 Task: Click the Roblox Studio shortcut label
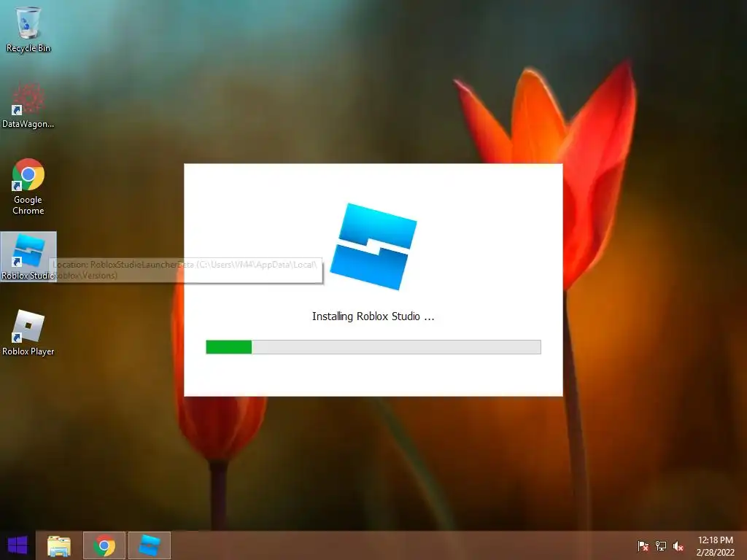point(28,275)
